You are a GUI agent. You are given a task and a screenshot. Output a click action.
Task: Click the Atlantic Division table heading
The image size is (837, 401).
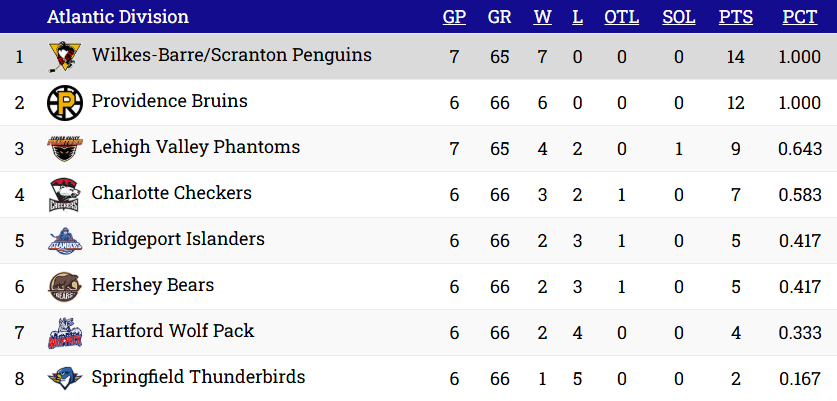pyautogui.click(x=118, y=17)
